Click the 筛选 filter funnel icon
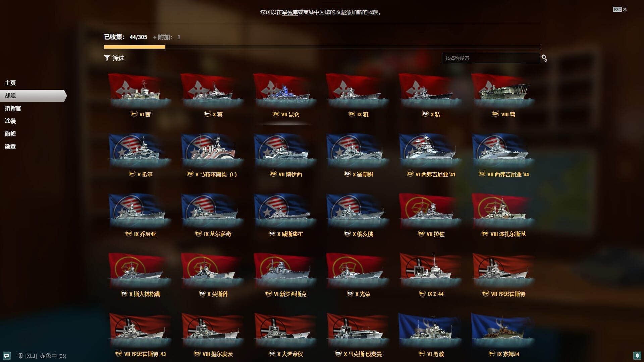Viewport: 644px width, 362px height. (107, 58)
